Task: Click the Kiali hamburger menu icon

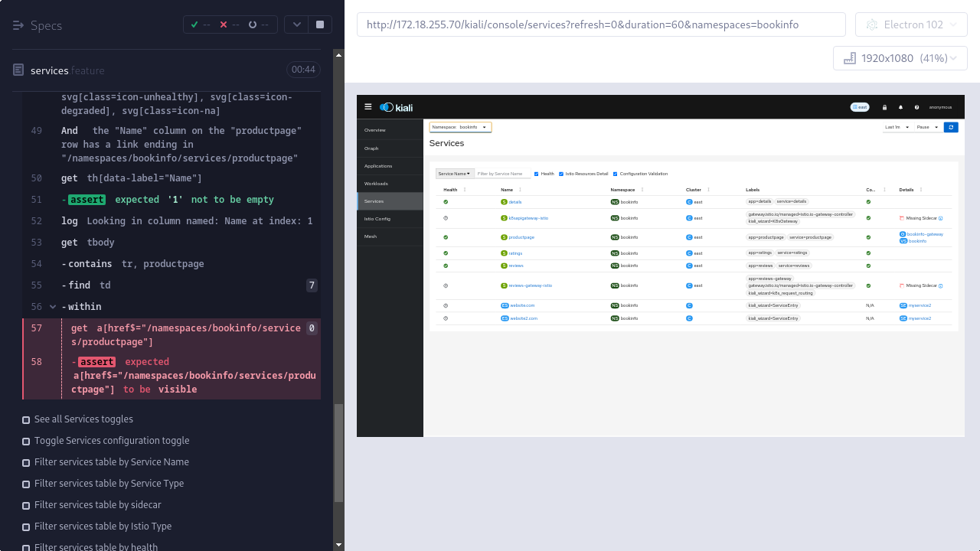Action: [x=368, y=107]
